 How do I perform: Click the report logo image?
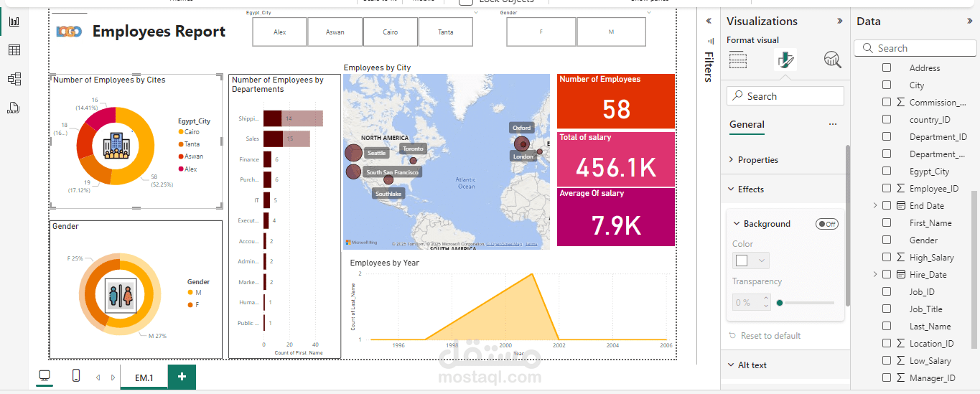70,32
